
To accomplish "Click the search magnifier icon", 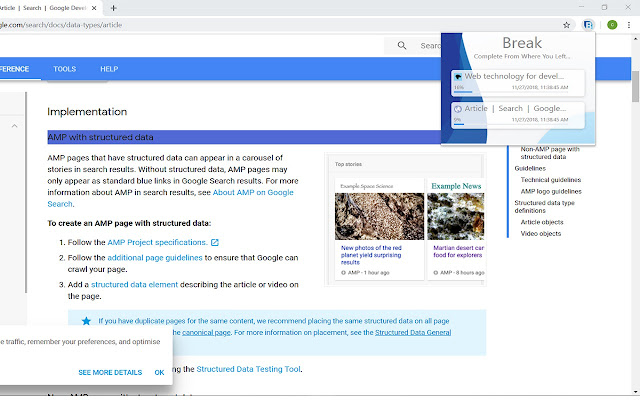I will point(402,45).
